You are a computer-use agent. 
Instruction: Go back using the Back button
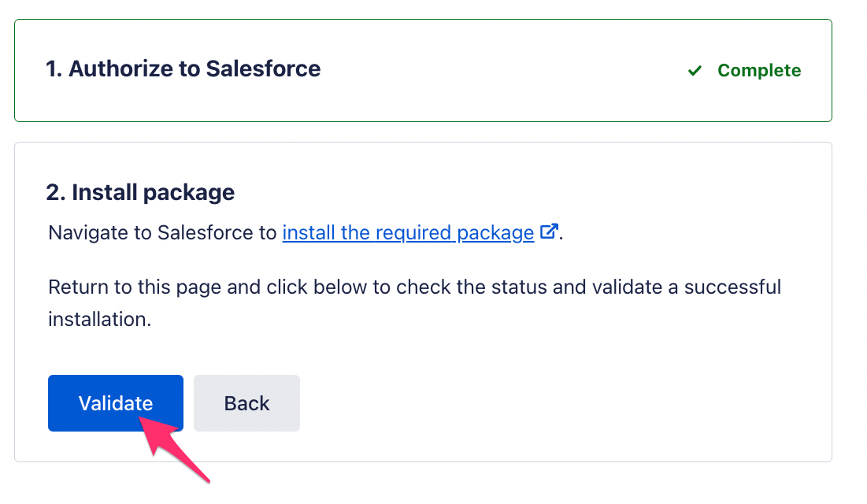(246, 403)
